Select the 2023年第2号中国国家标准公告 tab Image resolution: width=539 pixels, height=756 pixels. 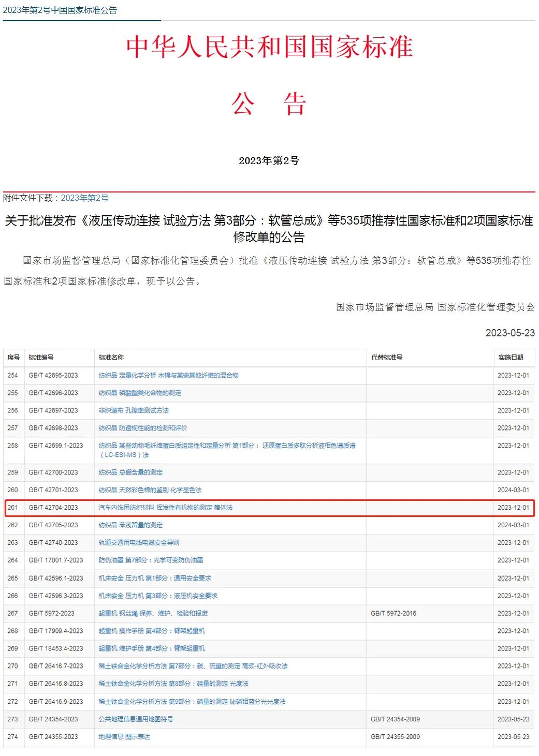pos(60,10)
